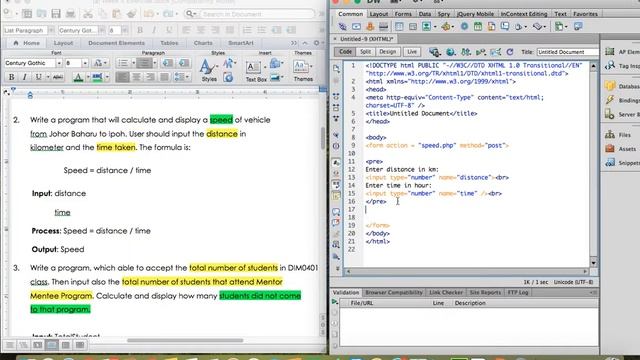Switch to jQuery Mobile tab in Dreamweaver

(475, 14)
